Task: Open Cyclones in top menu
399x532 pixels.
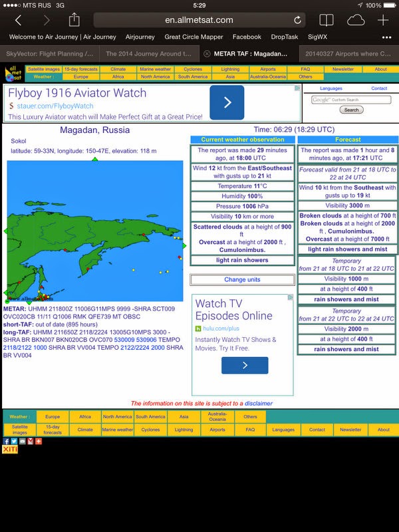Action: click(x=193, y=69)
